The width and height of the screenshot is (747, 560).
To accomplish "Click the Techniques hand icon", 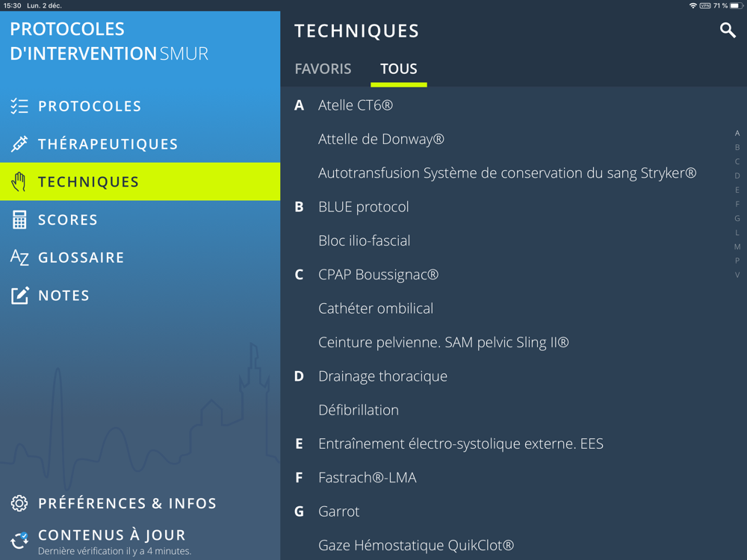I will coord(19,181).
